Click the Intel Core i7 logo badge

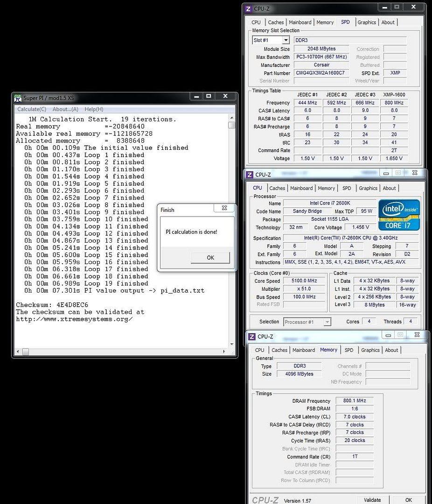pos(399,215)
